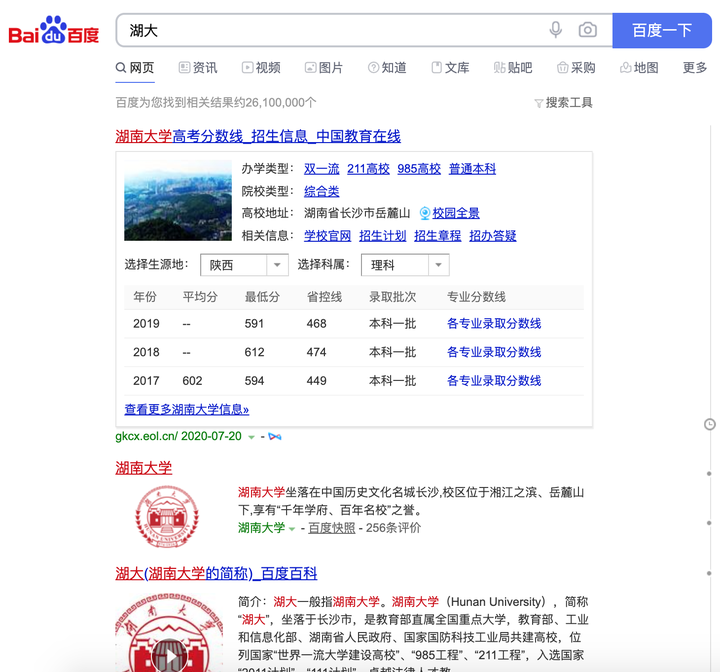This screenshot has width=720, height=672.
Task: Follow the 双一流 link
Action: coord(321,169)
